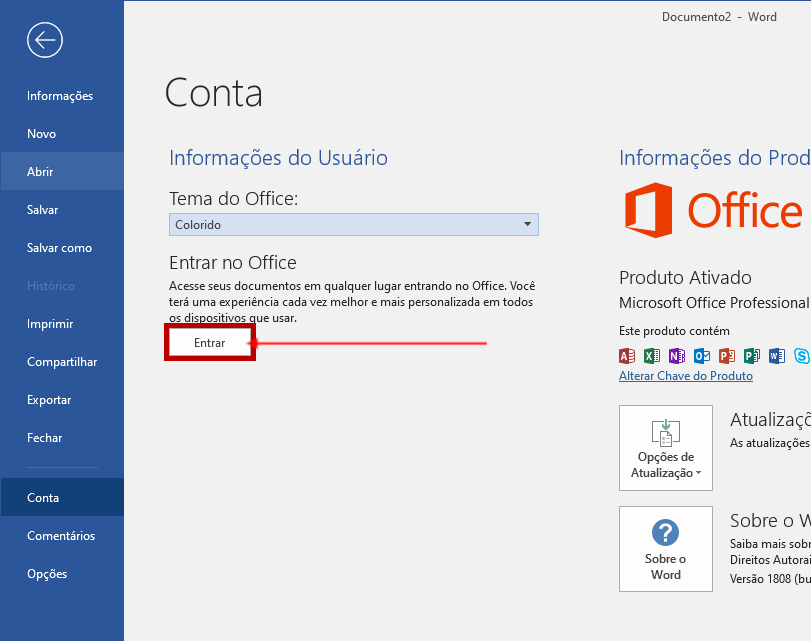
Task: Click the Este produto contém label
Action: click(674, 331)
